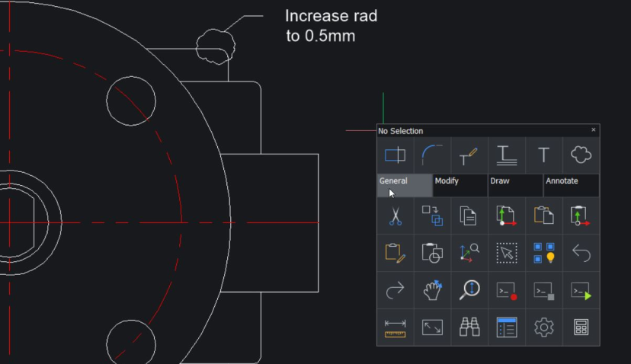Image resolution: width=631 pixels, height=364 pixels.
Task: Close the No Selection Quad panel
Action: (x=593, y=130)
